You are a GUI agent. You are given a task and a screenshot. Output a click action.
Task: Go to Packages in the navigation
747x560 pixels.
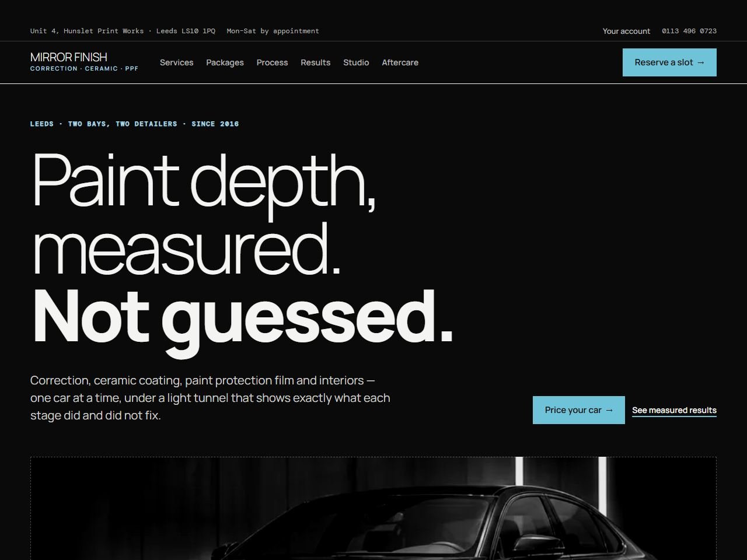click(225, 62)
